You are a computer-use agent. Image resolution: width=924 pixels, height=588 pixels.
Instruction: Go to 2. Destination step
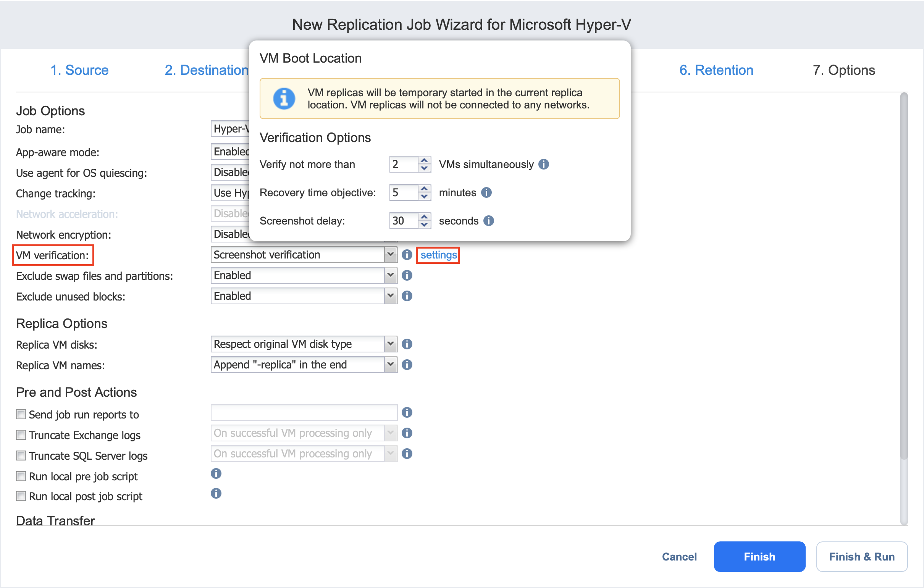[x=207, y=70]
